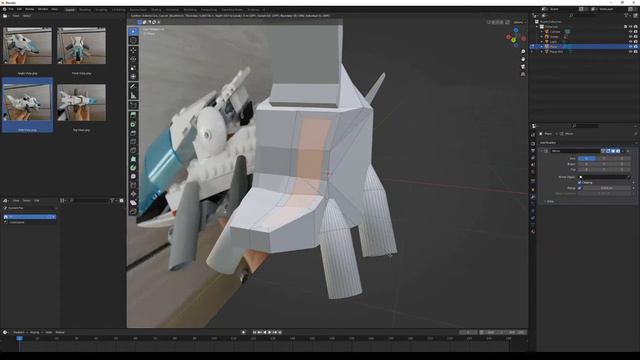
Task: Select the Transform tool
Action: 133,77
